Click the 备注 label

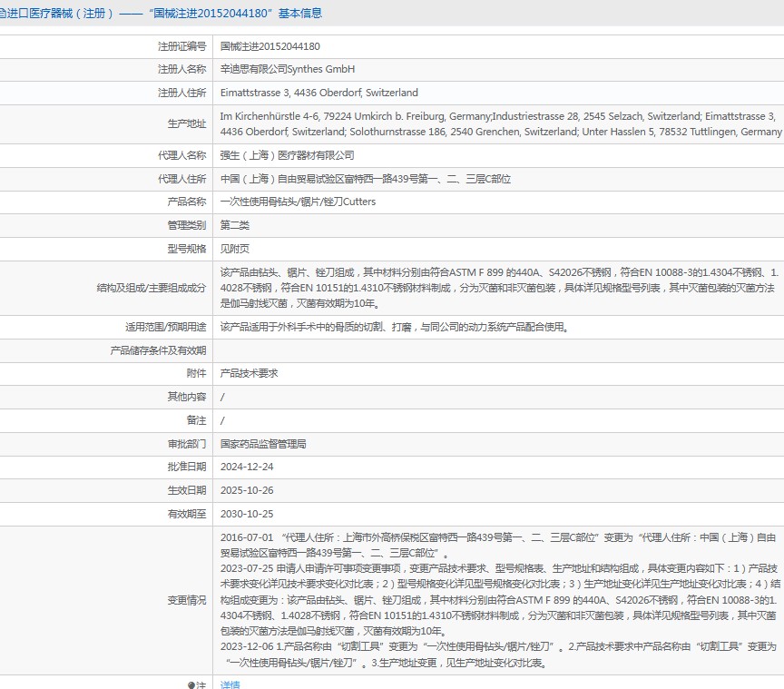click(x=197, y=420)
